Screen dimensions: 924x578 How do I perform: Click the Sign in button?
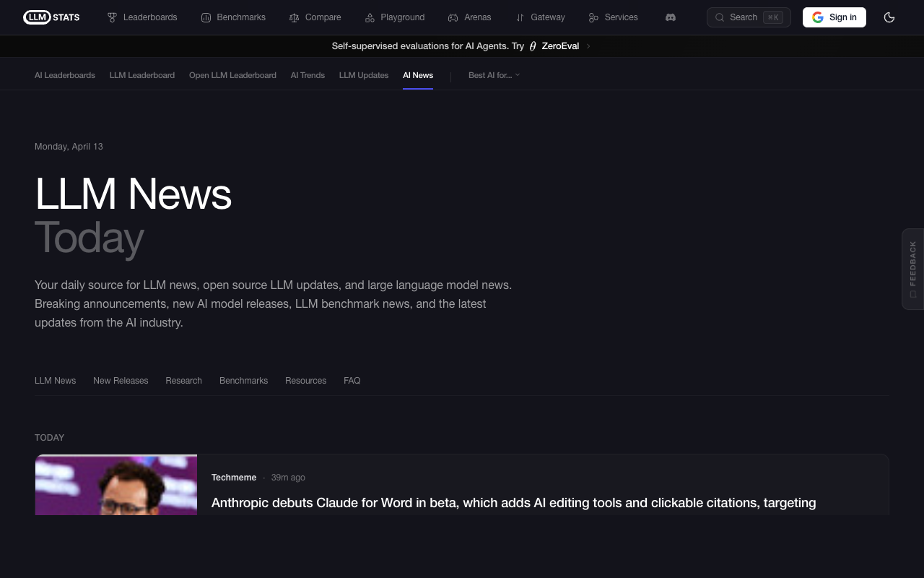coord(834,17)
